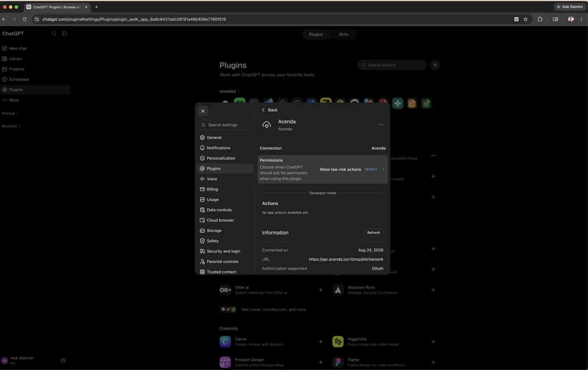Screen dimensions: 588x370
Task: Click the Developer mode divider label
Action: pos(323,193)
